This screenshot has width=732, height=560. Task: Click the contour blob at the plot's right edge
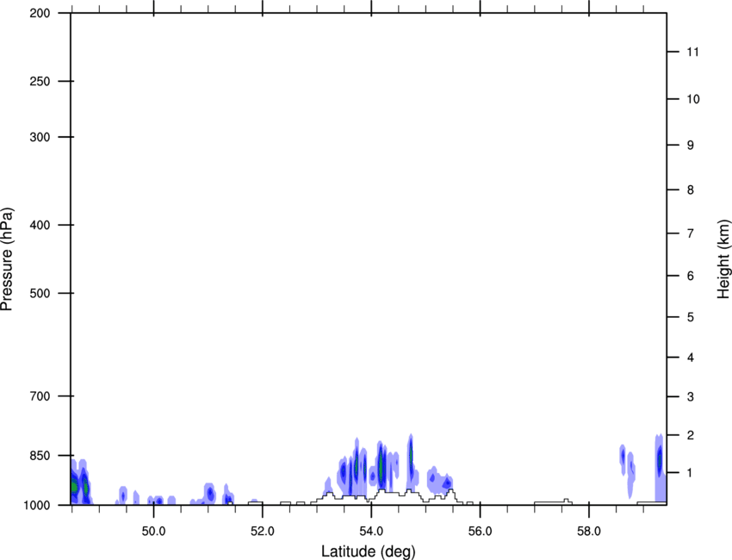tap(659, 467)
